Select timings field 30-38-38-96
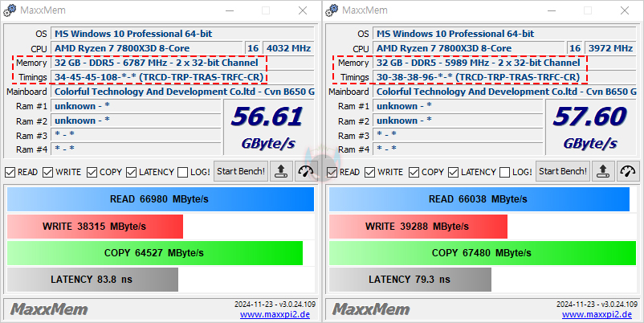This screenshot has width=644, height=323. click(x=504, y=77)
